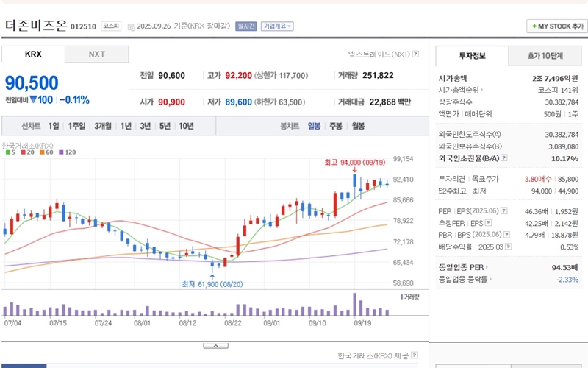Image resolution: width=588 pixels, height=368 pixels.
Task: Click calendar icon before 2025.09.26 date
Action: [x=131, y=26]
